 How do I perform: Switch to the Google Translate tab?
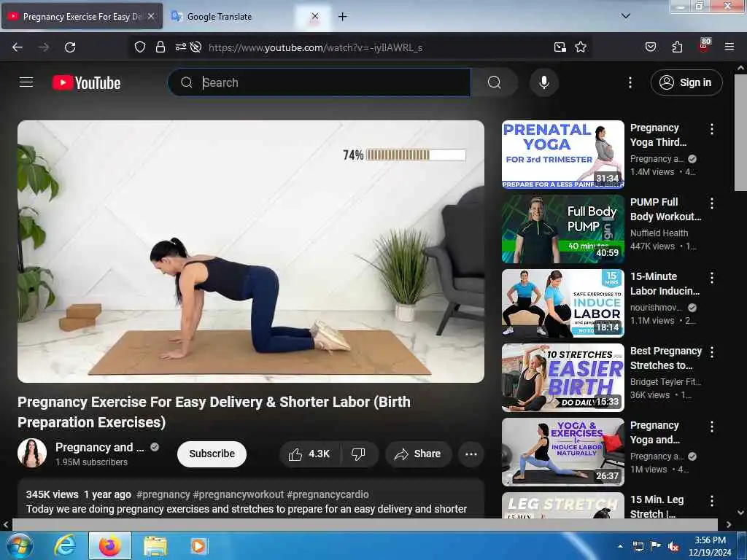pyautogui.click(x=219, y=17)
